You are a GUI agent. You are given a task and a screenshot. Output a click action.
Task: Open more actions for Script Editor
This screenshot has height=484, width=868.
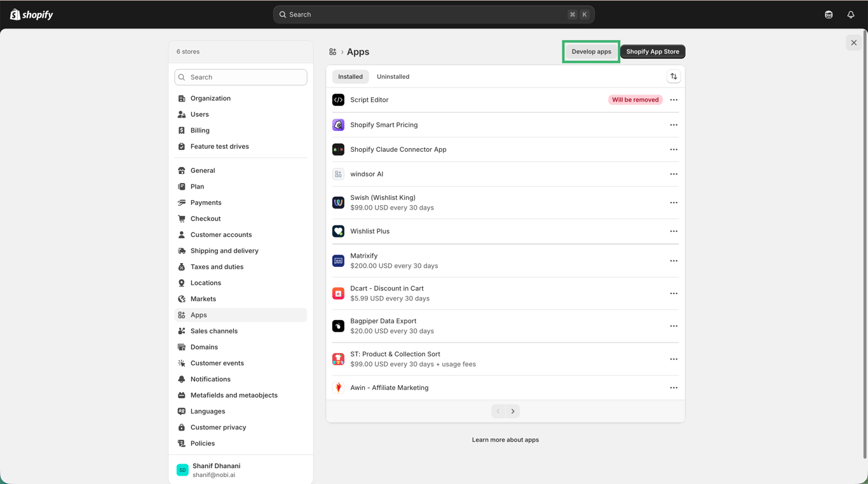[674, 100]
